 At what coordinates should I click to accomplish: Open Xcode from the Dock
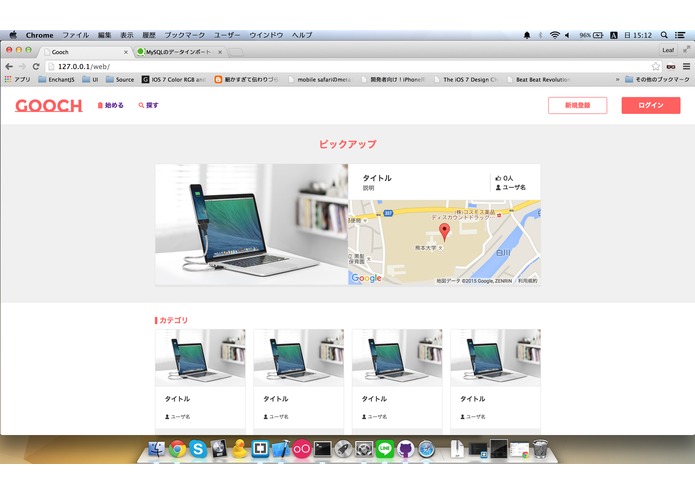click(x=281, y=449)
